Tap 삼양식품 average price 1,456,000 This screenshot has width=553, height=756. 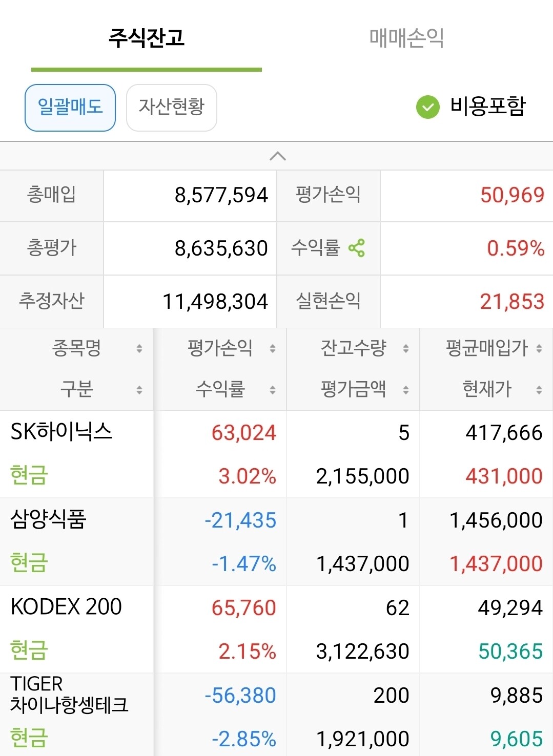tap(496, 520)
